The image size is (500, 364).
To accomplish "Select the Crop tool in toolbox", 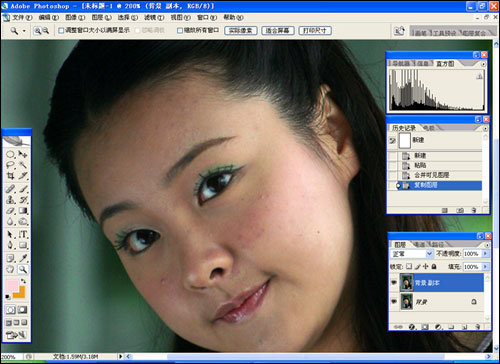I will [11, 176].
